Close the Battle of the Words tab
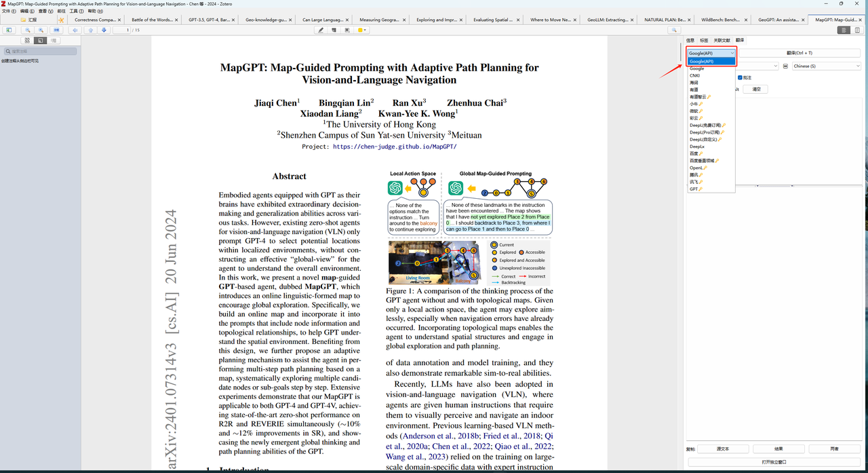The image size is (868, 473). pyautogui.click(x=177, y=20)
